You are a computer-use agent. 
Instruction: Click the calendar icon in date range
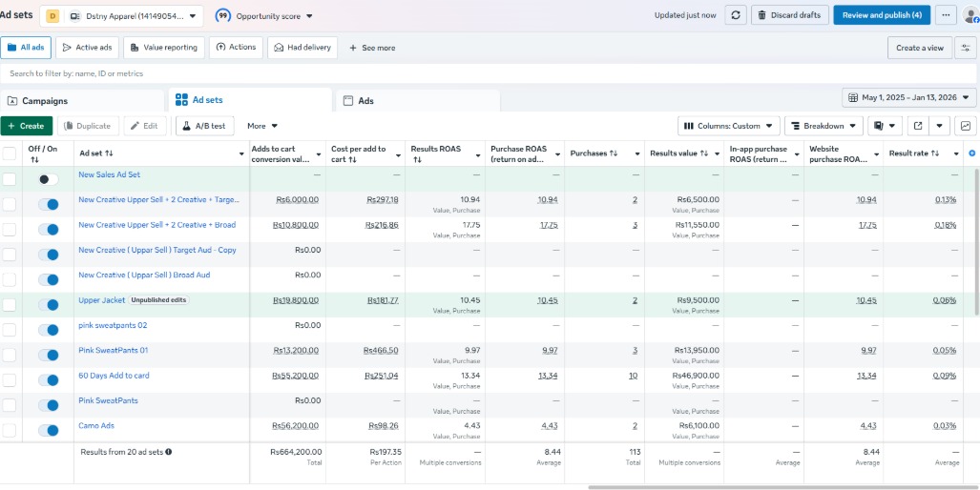click(x=853, y=97)
